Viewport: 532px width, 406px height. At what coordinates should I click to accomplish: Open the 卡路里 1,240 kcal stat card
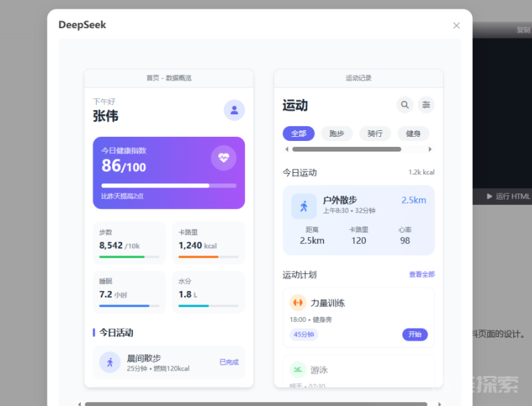pos(208,243)
